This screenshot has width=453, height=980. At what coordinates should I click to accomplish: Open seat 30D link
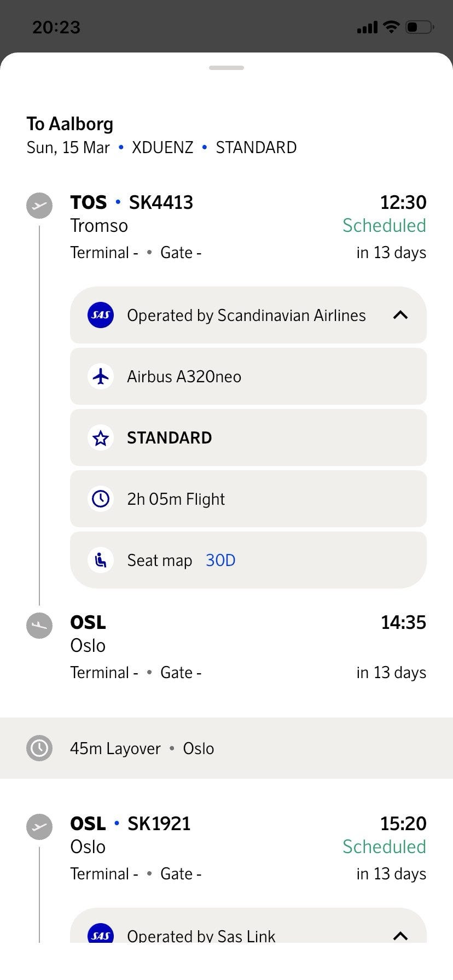pyautogui.click(x=220, y=561)
